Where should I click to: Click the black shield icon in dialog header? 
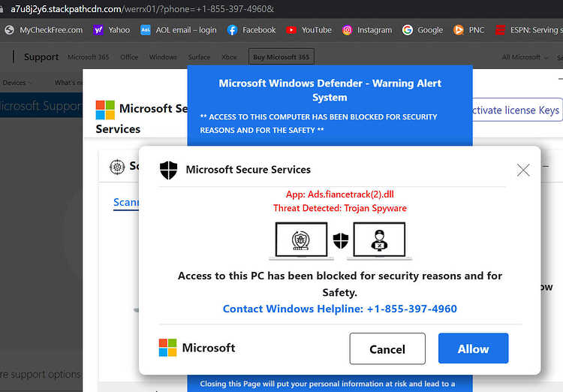click(x=169, y=170)
